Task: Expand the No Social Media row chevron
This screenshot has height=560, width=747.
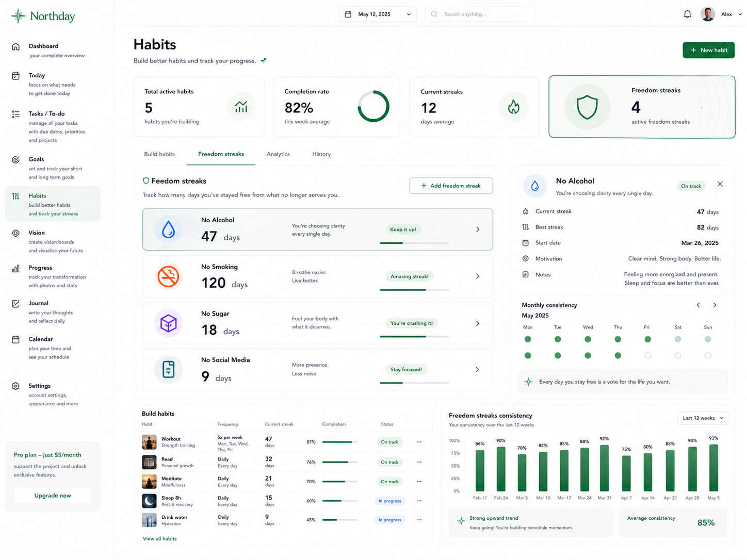Action: [x=478, y=369]
